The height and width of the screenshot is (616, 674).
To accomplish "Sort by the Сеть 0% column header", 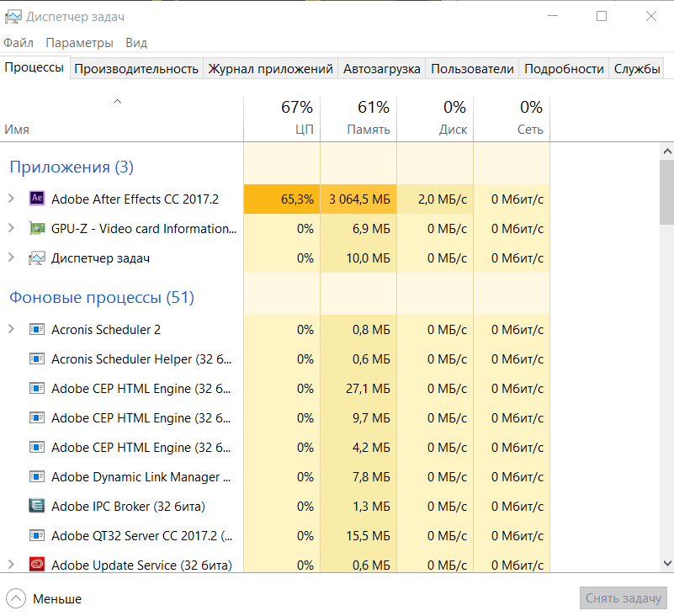I will (x=512, y=119).
